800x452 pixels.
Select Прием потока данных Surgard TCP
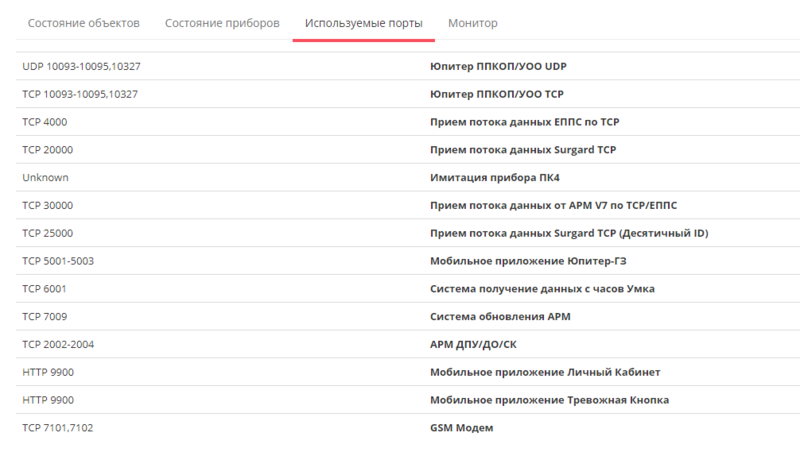pyautogui.click(x=523, y=150)
